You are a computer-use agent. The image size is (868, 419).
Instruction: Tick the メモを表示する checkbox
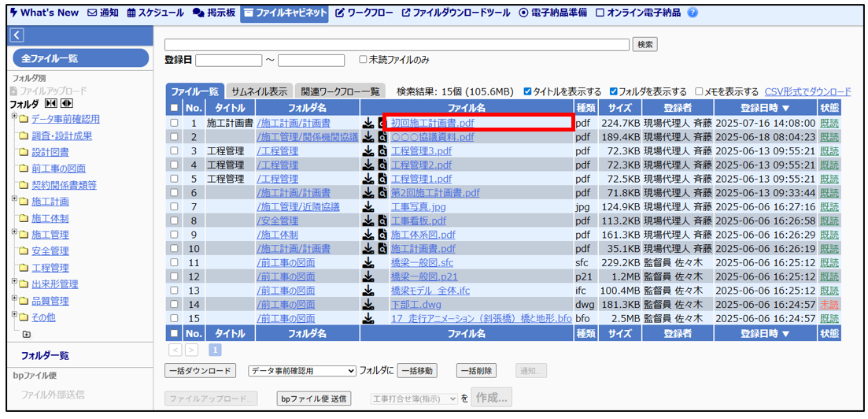point(699,92)
